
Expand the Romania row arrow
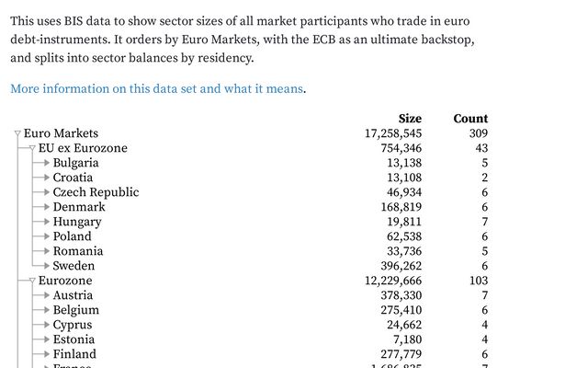pos(43,252)
